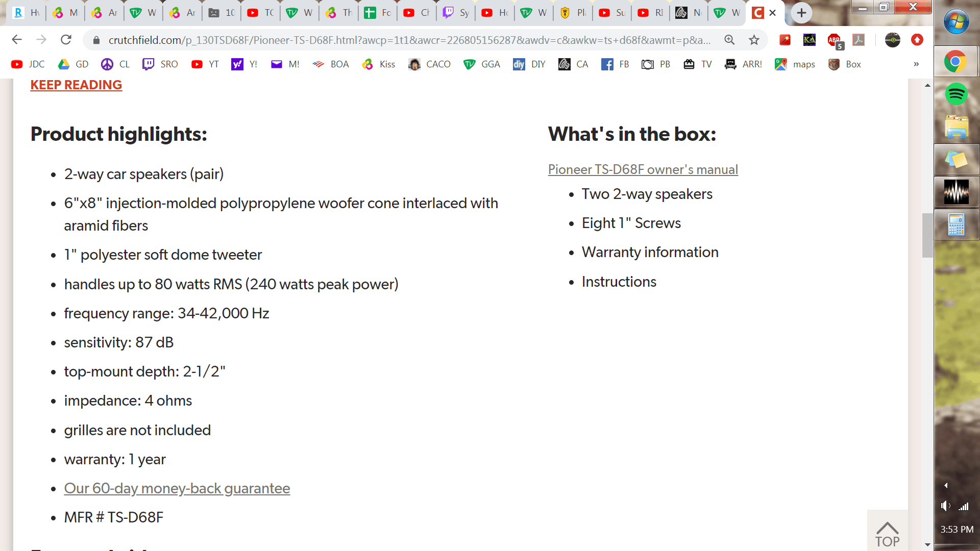Screen dimensions: 980x551
Task: Open Spotify from the taskbar
Action: pyautogui.click(x=956, y=94)
